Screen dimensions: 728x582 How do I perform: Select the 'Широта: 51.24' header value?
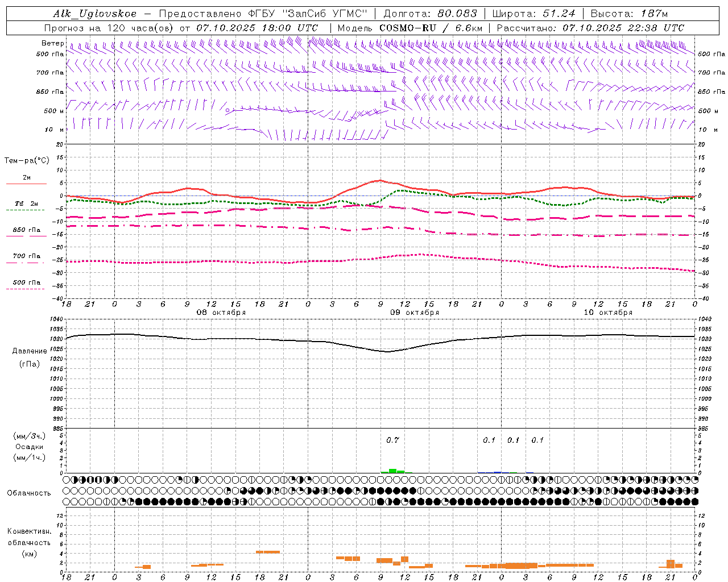click(533, 14)
